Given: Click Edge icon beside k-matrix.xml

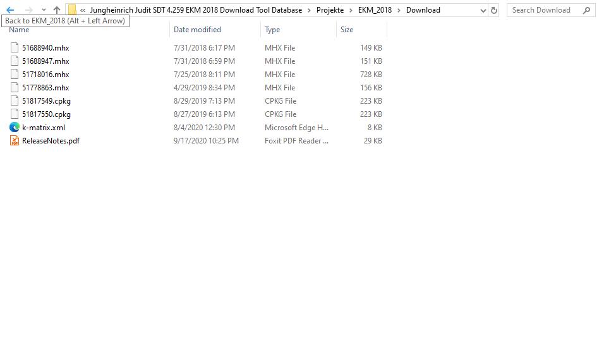Looking at the screenshot, I should coord(15,127).
